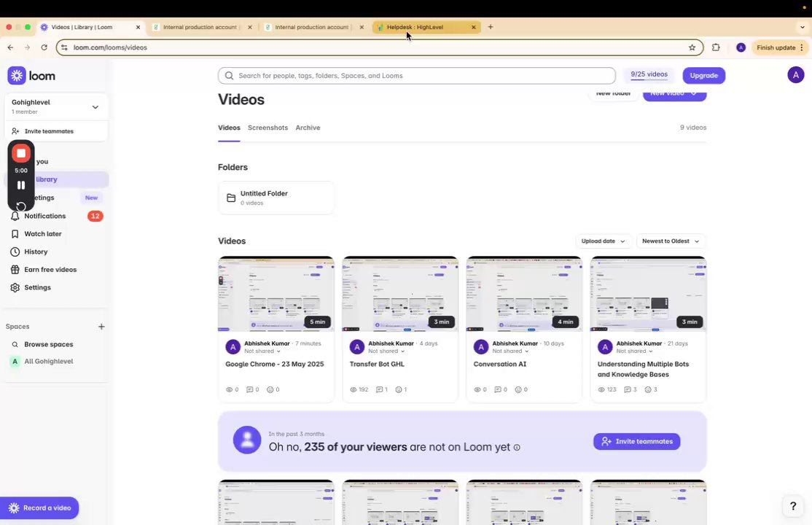Open the All Gohighlevel space

coord(48,361)
